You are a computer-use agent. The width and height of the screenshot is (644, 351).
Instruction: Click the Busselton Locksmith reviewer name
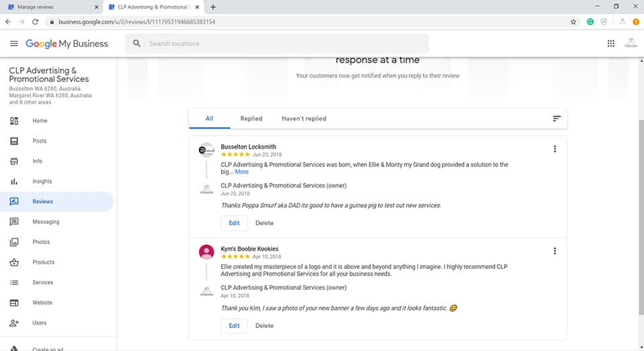point(249,147)
